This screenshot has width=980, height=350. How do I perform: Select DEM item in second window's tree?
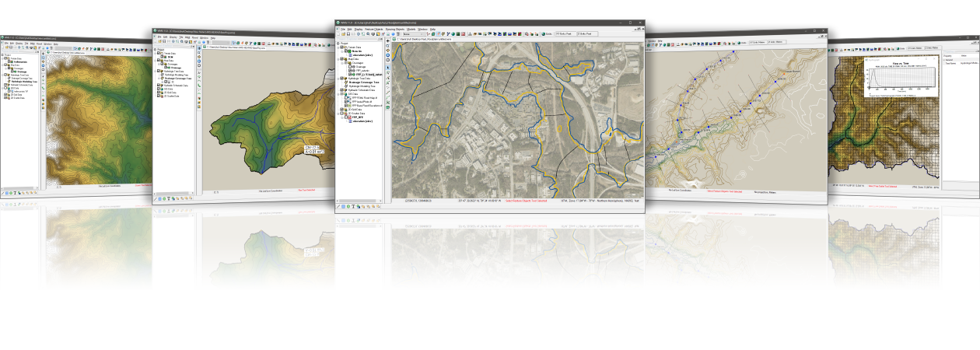pyautogui.click(x=172, y=57)
